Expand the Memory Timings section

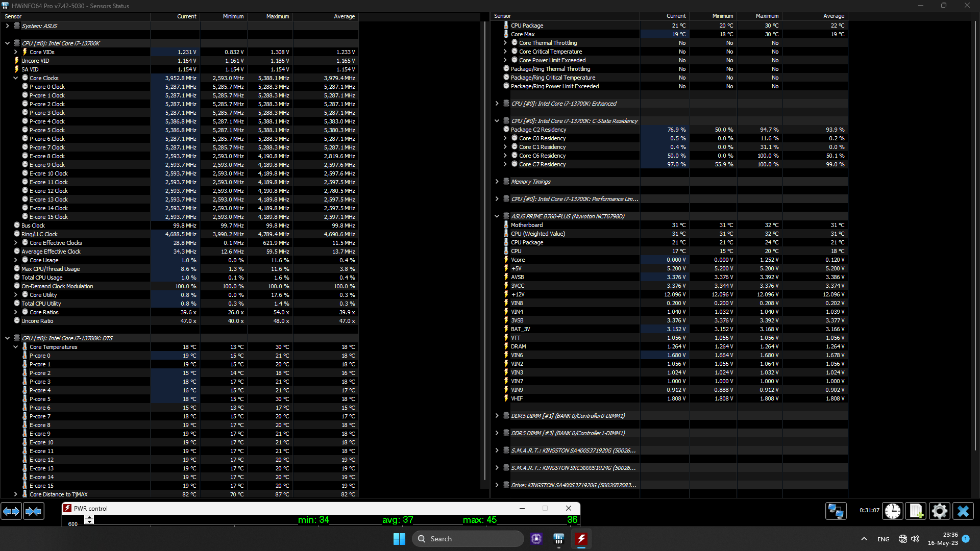497,182
